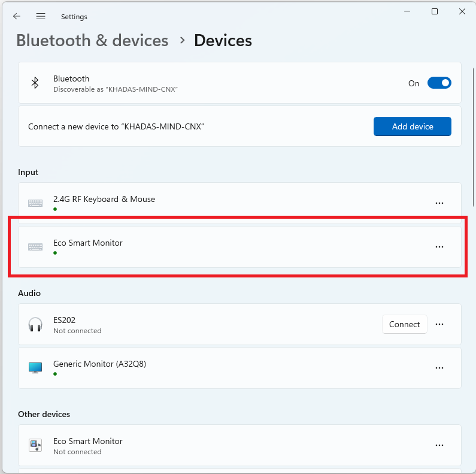Click the vertical scrollbar thumb
The image size is (476, 474).
click(x=473, y=137)
